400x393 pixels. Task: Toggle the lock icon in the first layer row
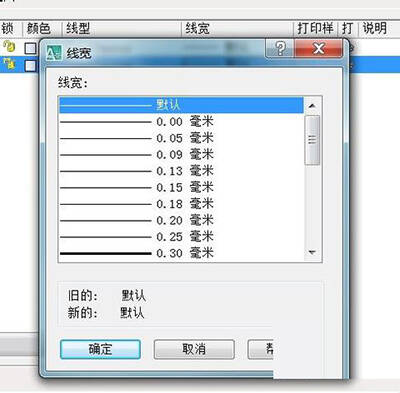[x=10, y=46]
